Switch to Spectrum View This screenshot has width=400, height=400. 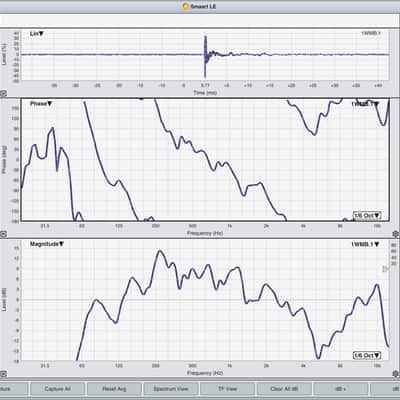pyautogui.click(x=171, y=389)
